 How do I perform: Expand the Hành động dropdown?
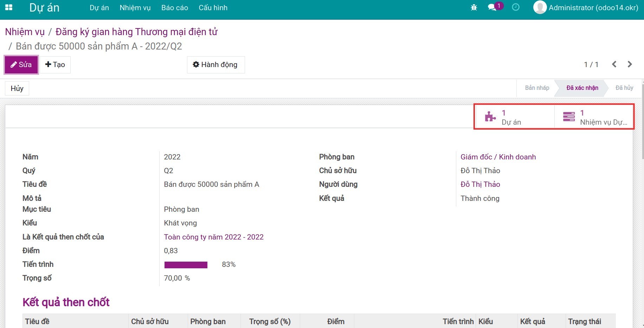(x=215, y=65)
